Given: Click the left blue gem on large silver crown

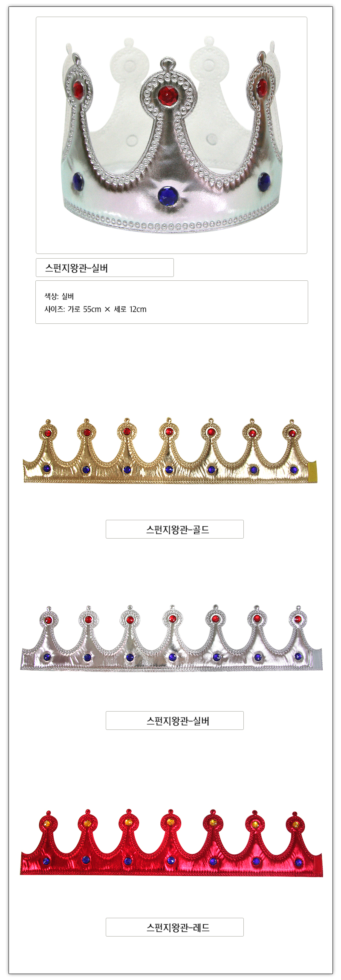Looking at the screenshot, I should [x=78, y=181].
